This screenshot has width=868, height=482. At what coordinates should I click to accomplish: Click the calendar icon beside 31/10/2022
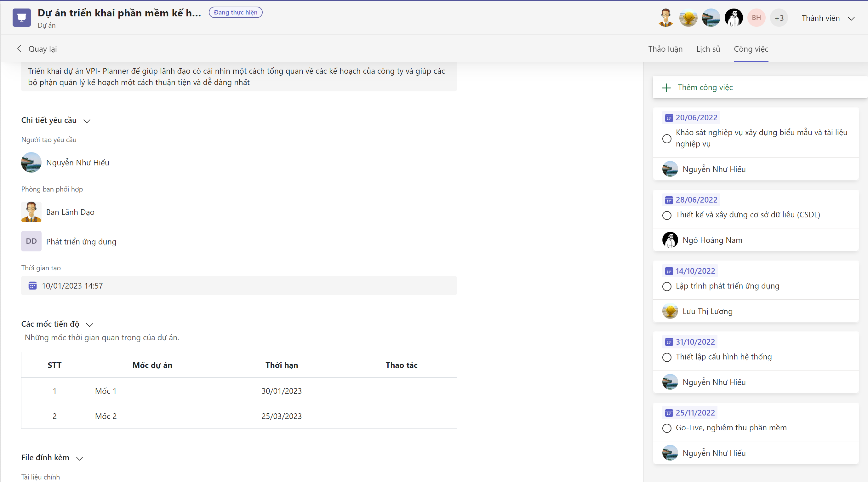tap(669, 342)
